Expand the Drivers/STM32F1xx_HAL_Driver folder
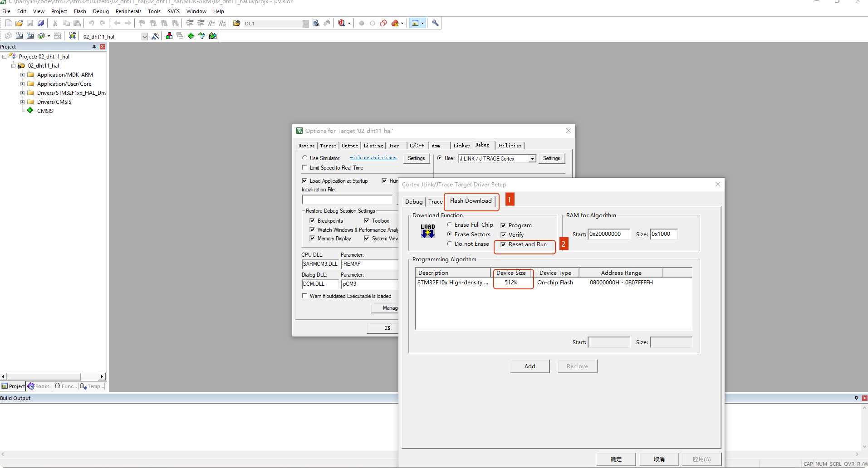The width and height of the screenshot is (868, 468). 22,93
